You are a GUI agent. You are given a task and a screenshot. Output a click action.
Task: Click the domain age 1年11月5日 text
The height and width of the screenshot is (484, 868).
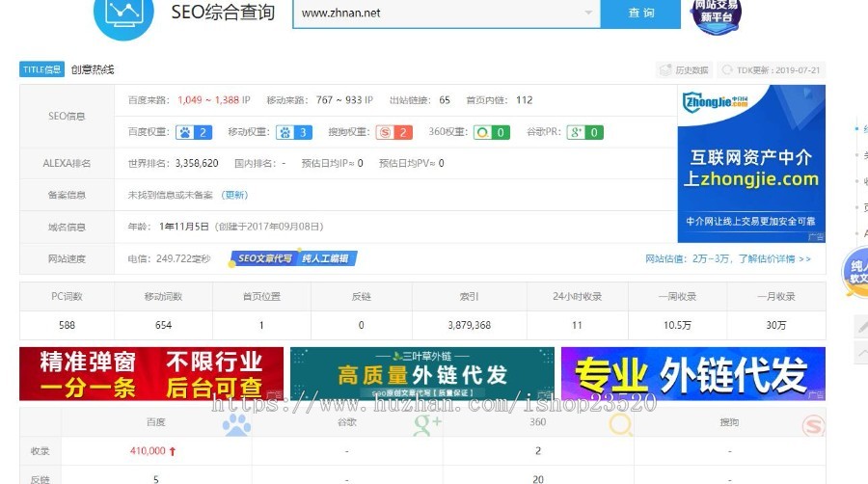click(x=184, y=227)
